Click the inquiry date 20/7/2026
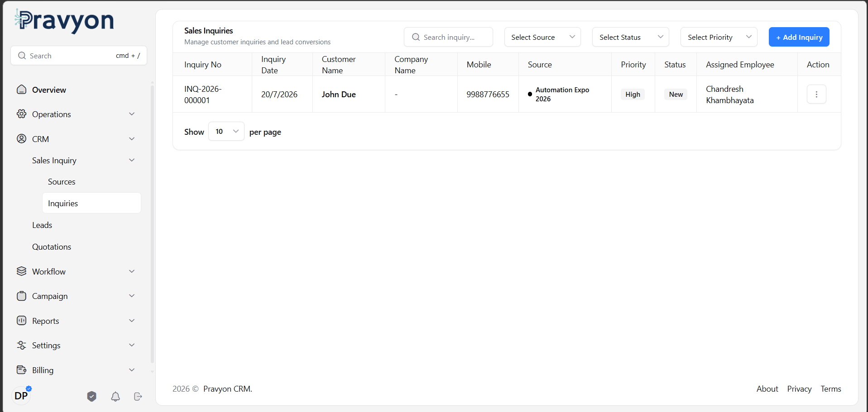This screenshot has height=412, width=868. [279, 95]
